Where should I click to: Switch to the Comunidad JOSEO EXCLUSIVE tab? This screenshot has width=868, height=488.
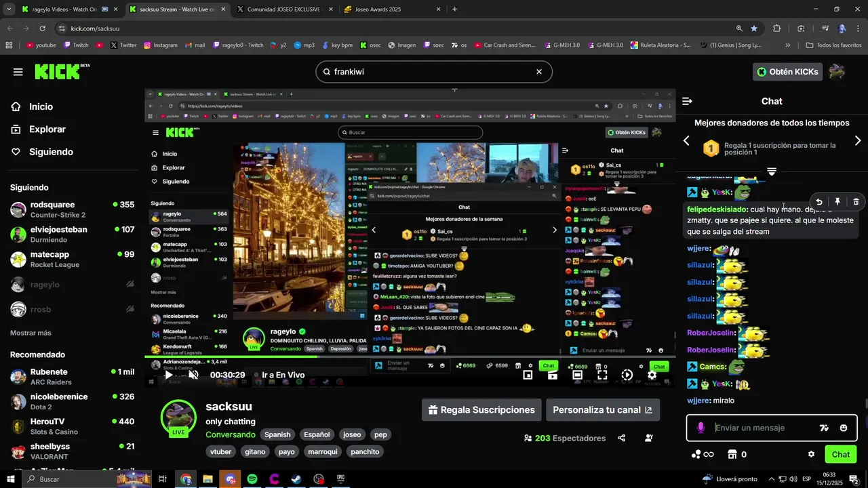[x=283, y=9]
